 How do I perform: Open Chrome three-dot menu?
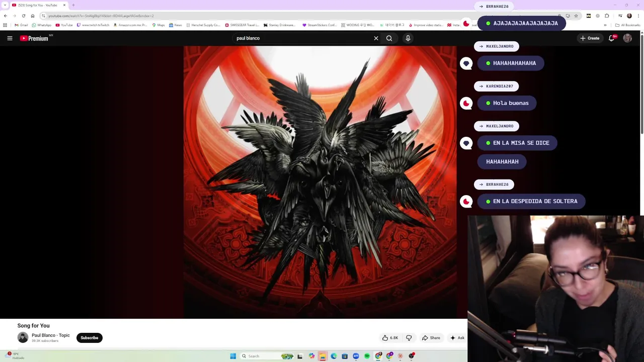point(638,16)
